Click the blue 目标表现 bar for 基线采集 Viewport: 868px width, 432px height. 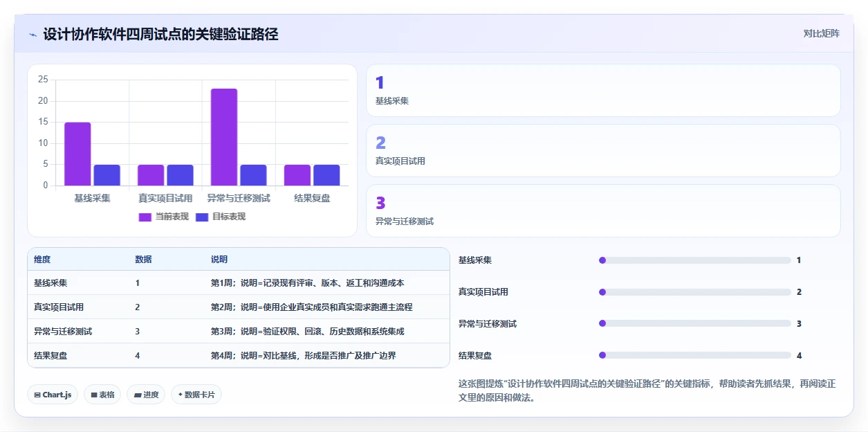[x=107, y=175]
